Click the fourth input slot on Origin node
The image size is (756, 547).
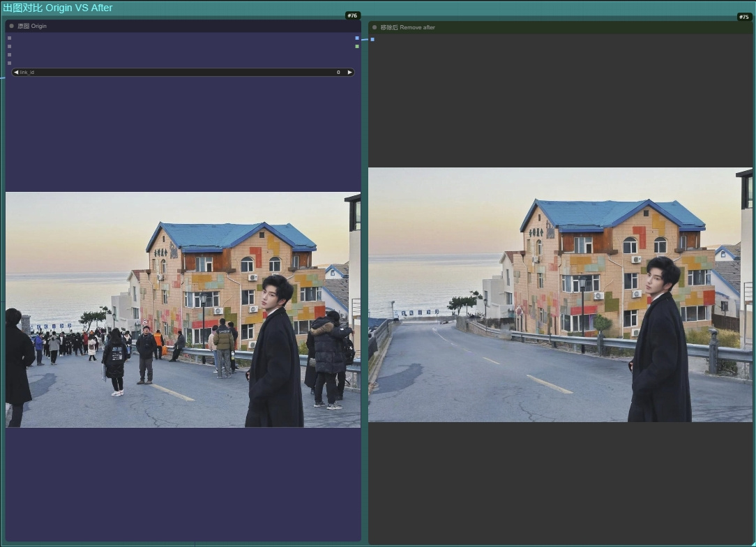(x=9, y=63)
